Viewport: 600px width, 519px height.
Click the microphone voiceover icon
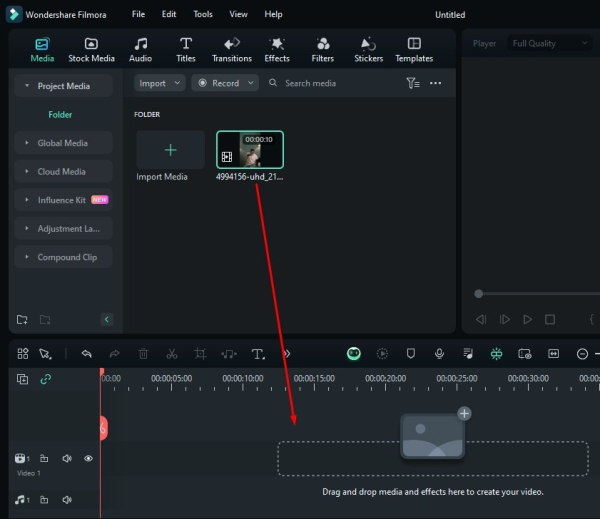(x=438, y=354)
